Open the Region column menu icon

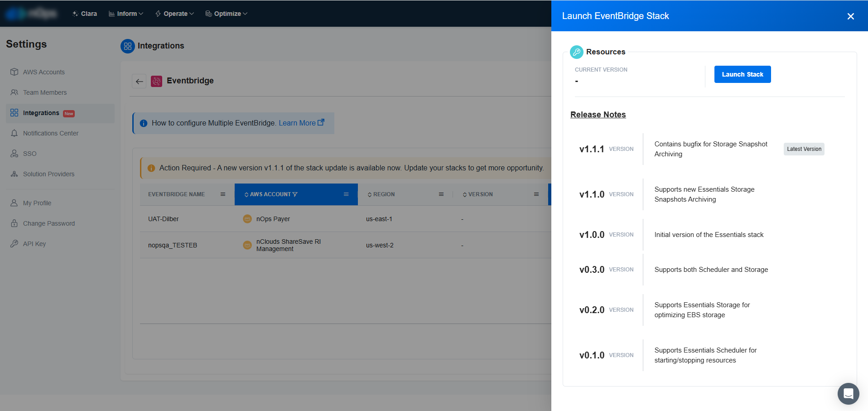tap(441, 194)
